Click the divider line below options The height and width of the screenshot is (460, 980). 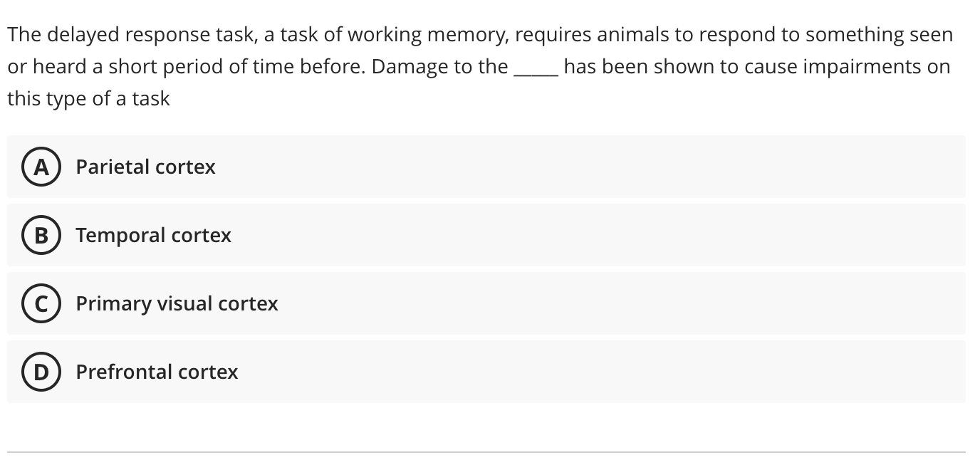click(x=490, y=451)
